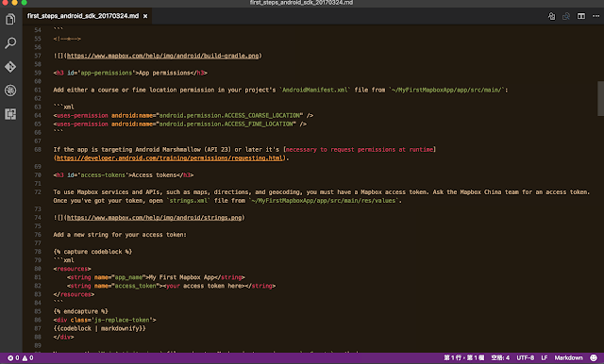
Task: Click 'ACCESS_COARSE_LOCATION' permission text
Action: (x=262, y=115)
